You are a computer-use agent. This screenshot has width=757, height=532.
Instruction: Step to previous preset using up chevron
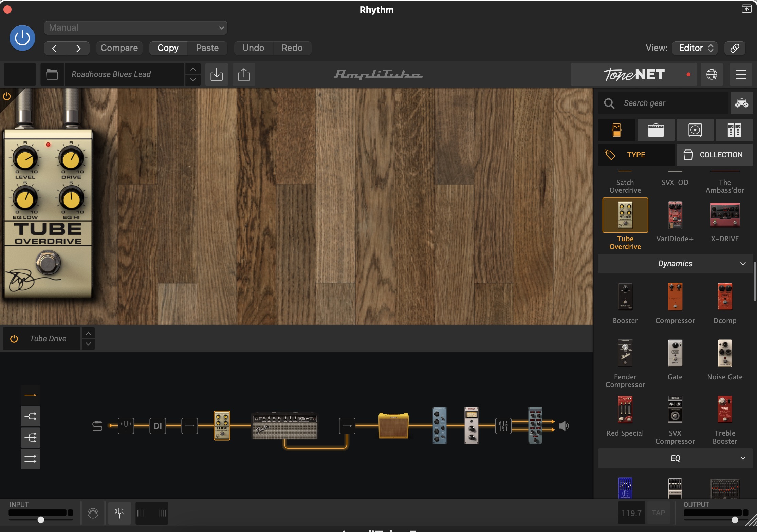pos(193,69)
